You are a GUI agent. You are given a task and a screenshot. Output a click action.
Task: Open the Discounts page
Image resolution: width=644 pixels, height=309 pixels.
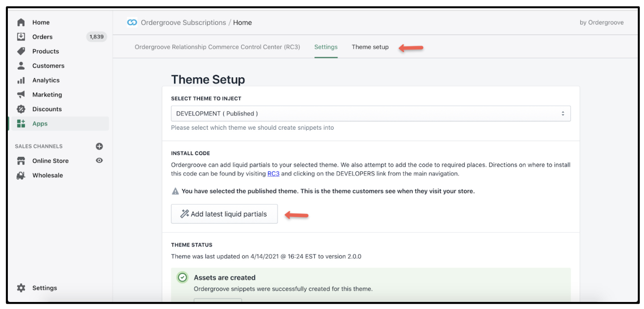47,109
